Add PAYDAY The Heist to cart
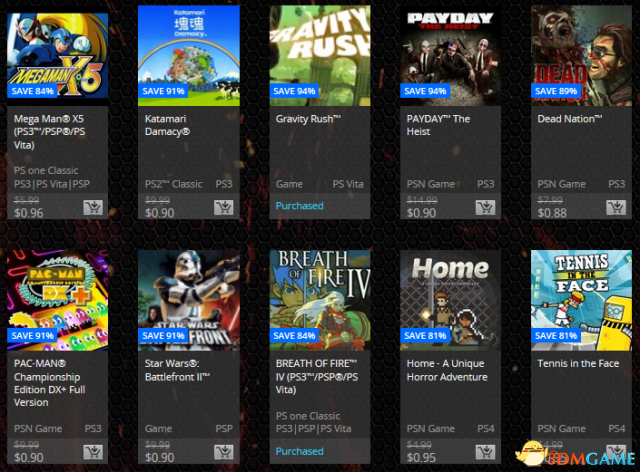The image size is (640, 472). [x=485, y=207]
